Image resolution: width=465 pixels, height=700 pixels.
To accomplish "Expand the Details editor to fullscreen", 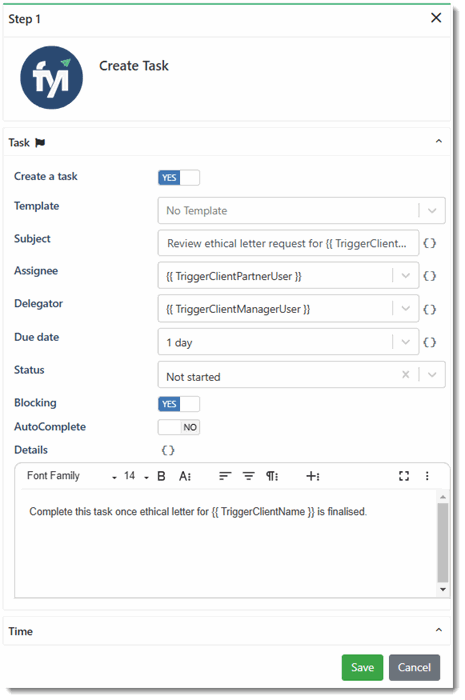I will tap(404, 476).
